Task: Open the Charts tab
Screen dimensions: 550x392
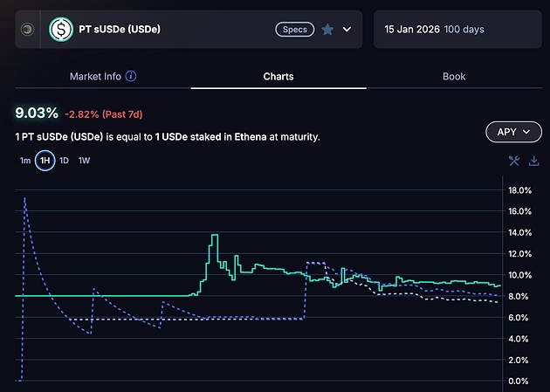Action: (278, 77)
